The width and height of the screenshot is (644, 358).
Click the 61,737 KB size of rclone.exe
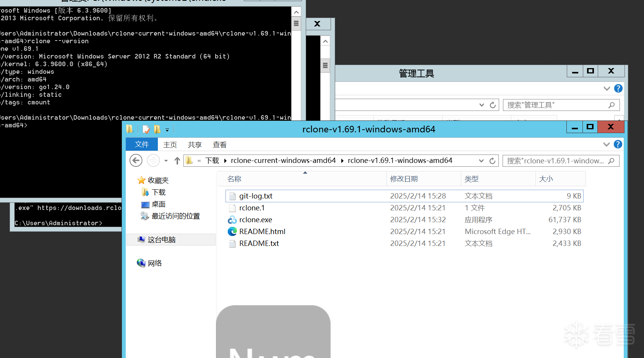(565, 220)
